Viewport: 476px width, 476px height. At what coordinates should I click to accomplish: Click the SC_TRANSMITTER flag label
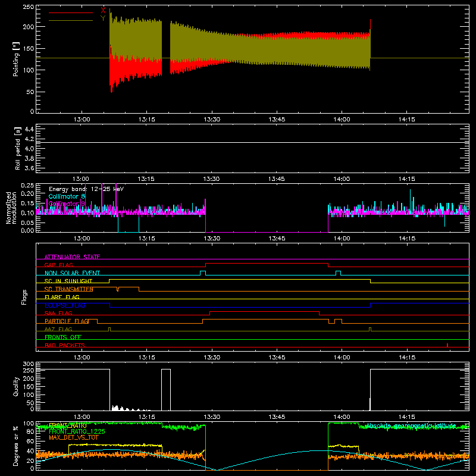pyautogui.click(x=68, y=289)
